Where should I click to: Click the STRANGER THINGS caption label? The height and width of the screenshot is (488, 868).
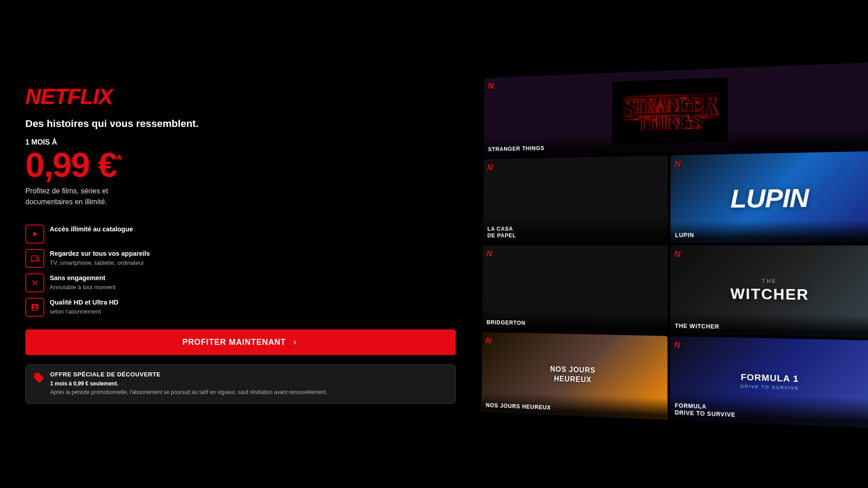tap(516, 149)
